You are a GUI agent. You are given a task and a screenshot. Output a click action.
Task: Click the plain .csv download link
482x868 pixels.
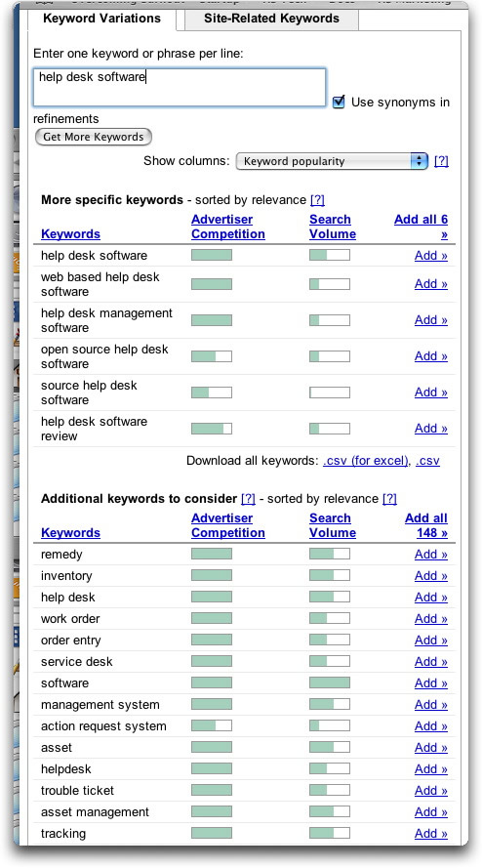tap(427, 461)
